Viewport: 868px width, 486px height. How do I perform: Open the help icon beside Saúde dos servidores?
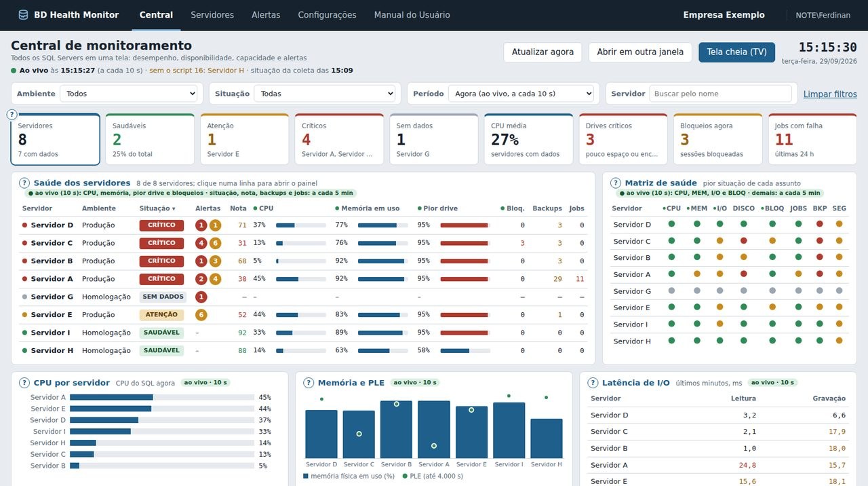[24, 183]
